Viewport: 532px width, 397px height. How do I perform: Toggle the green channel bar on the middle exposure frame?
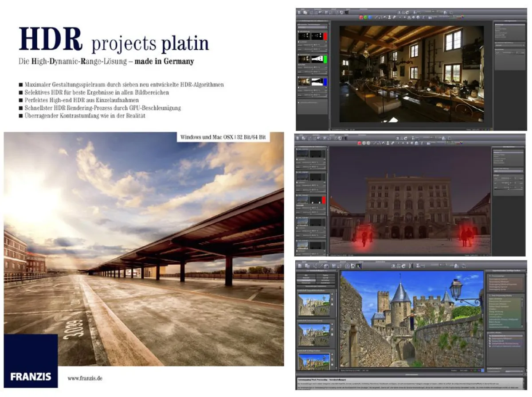tap(325, 59)
